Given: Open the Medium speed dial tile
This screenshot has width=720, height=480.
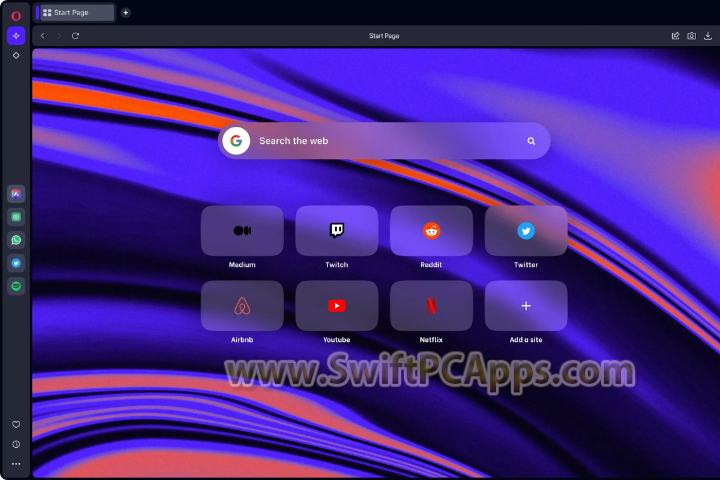Looking at the screenshot, I should 242,231.
